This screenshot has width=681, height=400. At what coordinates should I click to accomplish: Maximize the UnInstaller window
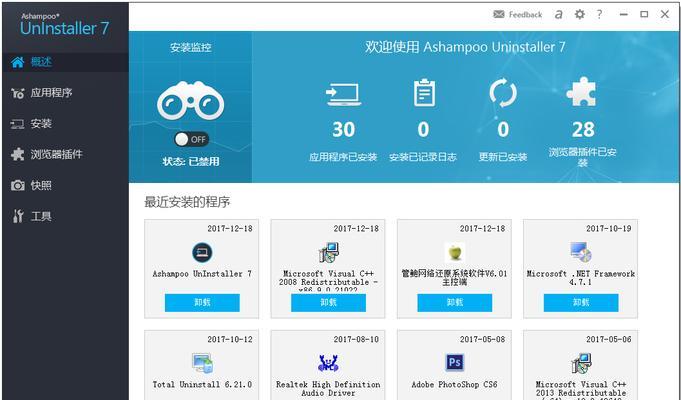coord(644,14)
